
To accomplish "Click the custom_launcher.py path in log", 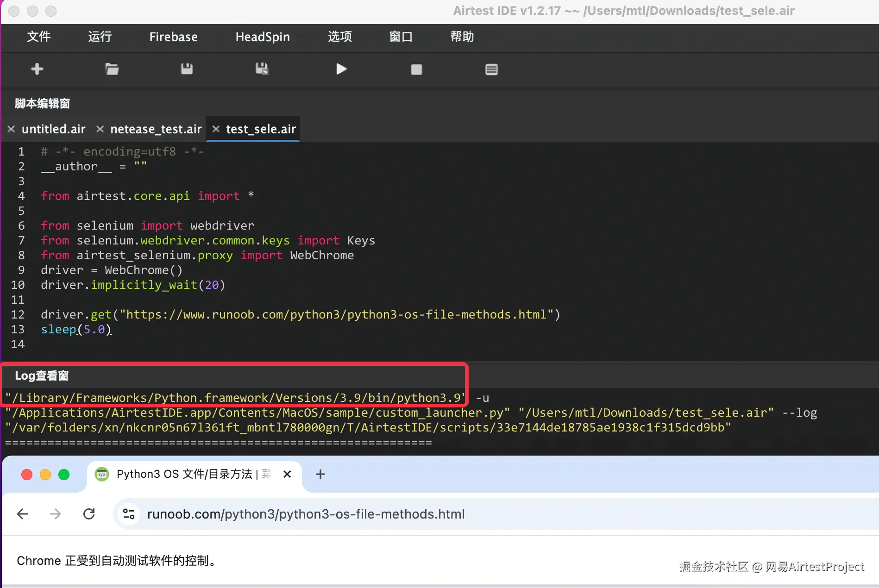I will (257, 413).
